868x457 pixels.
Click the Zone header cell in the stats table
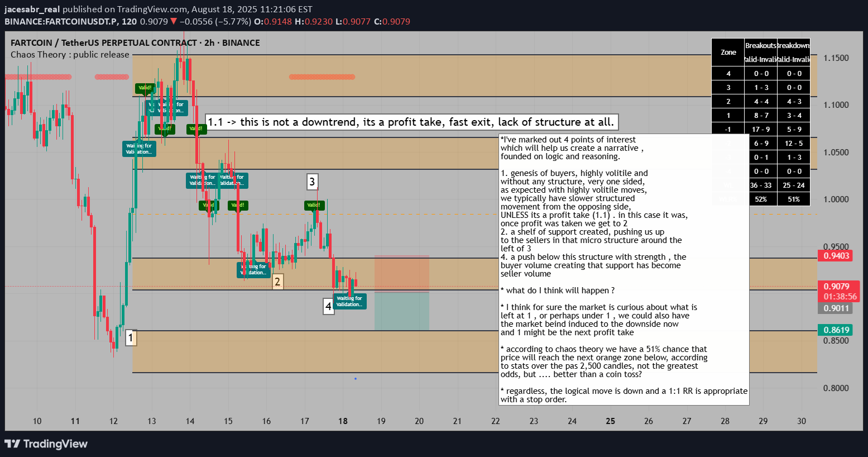728,53
